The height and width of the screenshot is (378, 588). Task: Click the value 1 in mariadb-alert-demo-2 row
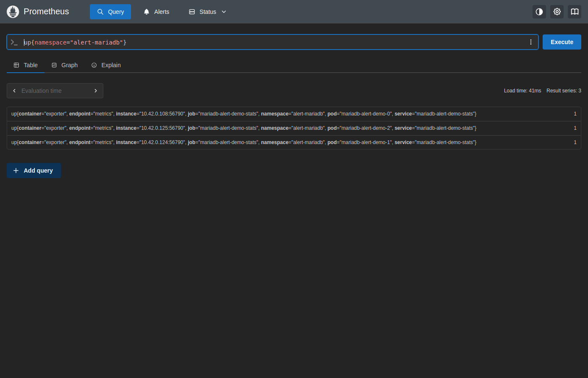pyautogui.click(x=575, y=128)
